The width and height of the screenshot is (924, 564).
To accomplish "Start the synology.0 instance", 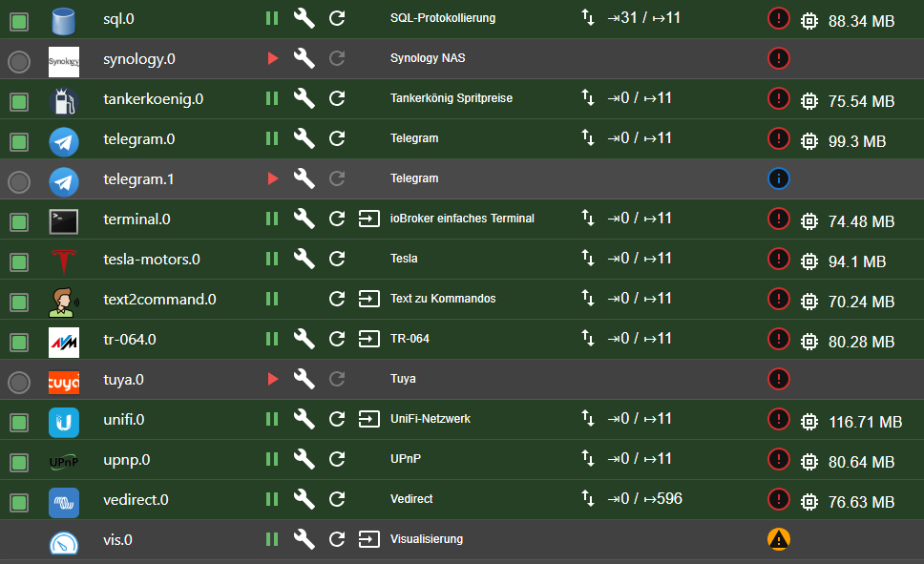I will coord(272,58).
